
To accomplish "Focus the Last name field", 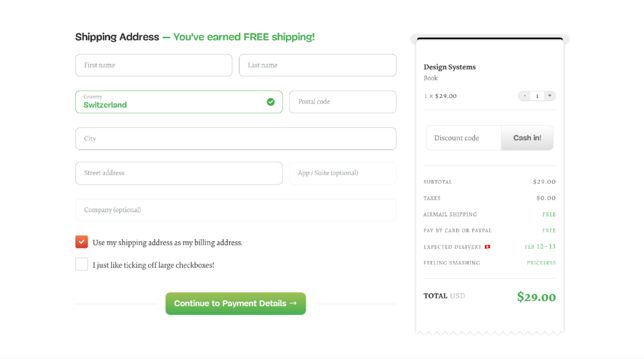I will coord(317,65).
